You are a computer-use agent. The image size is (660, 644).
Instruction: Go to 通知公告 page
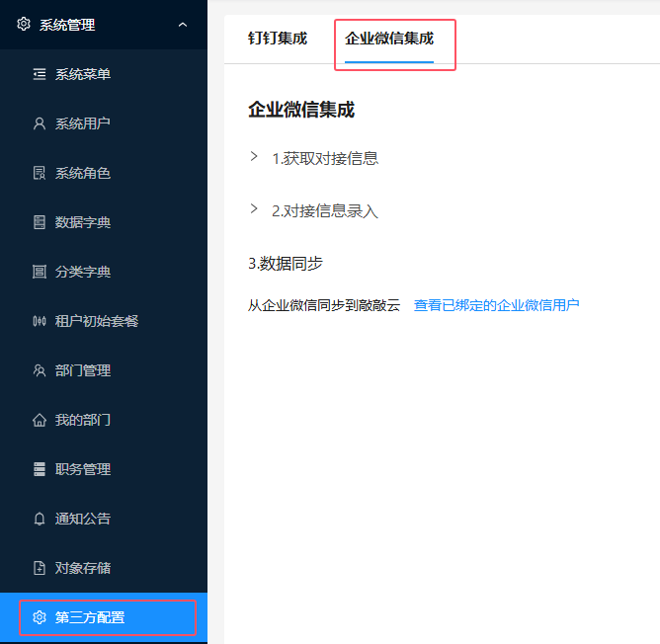104,519
